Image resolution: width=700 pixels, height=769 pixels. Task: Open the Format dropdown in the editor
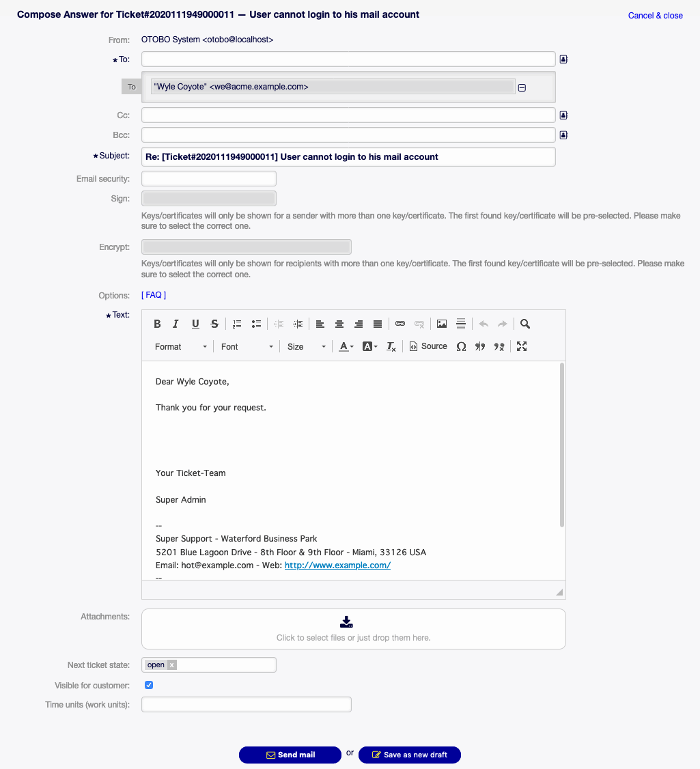coord(179,346)
